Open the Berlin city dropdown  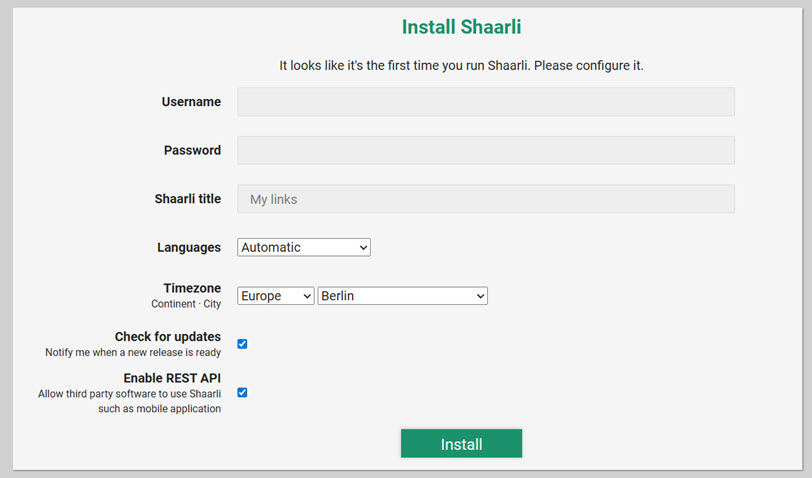coord(402,296)
